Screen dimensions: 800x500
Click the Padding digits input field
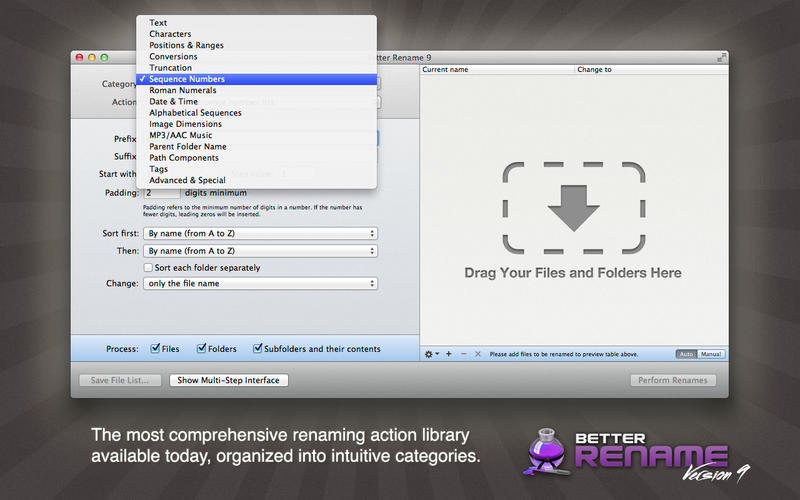click(x=161, y=193)
